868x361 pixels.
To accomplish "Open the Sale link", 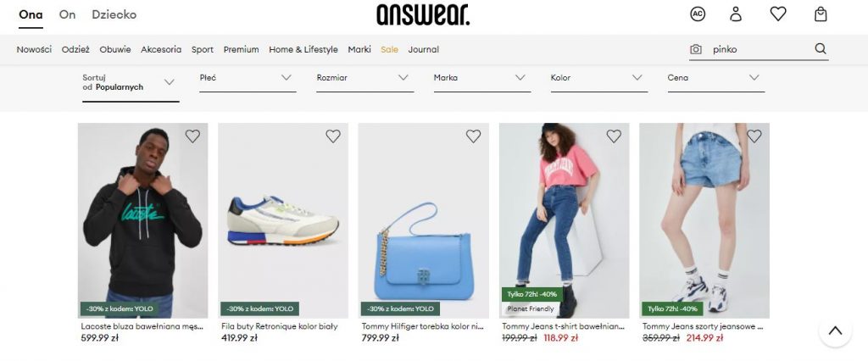I will 389,49.
